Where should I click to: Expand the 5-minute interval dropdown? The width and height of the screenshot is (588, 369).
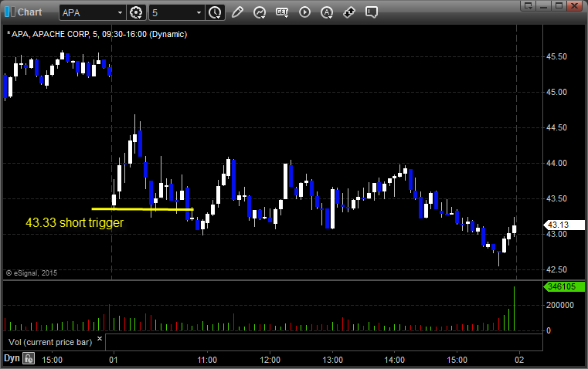coord(199,12)
